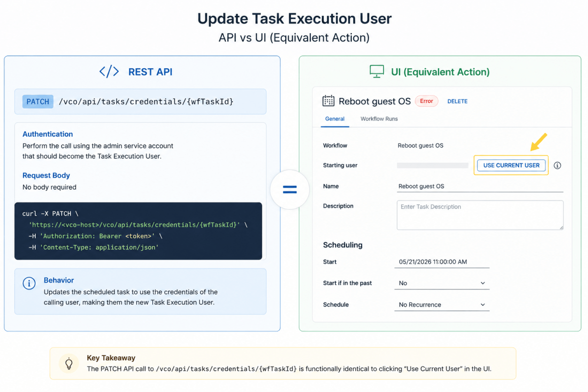
Task: Click the Description label
Action: pyautogui.click(x=338, y=206)
